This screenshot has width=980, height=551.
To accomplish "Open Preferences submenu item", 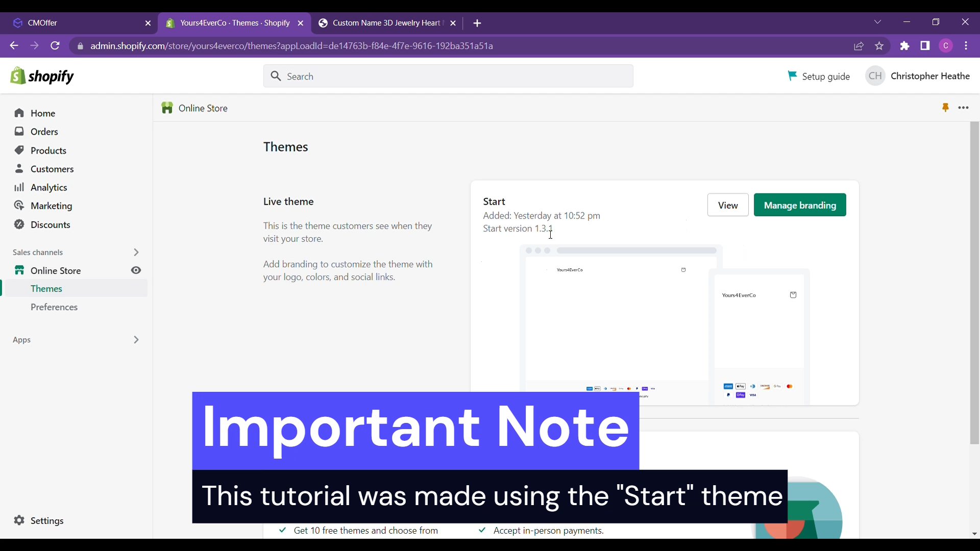I will coord(54,307).
